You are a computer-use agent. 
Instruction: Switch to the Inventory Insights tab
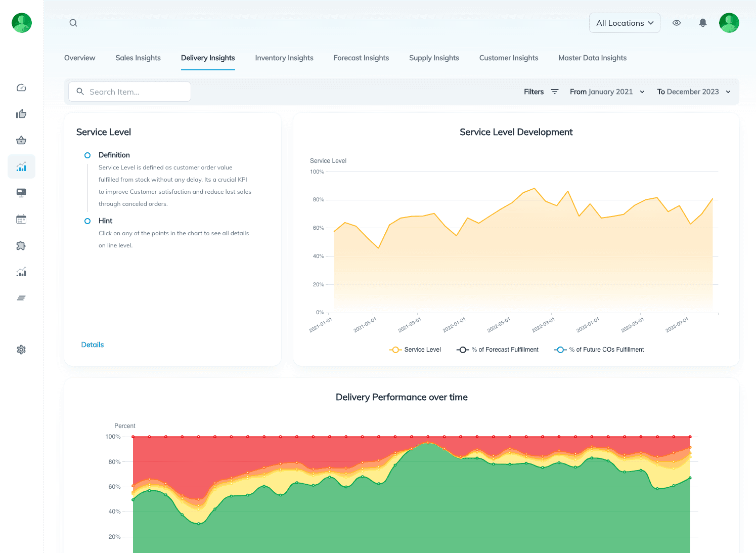[284, 58]
